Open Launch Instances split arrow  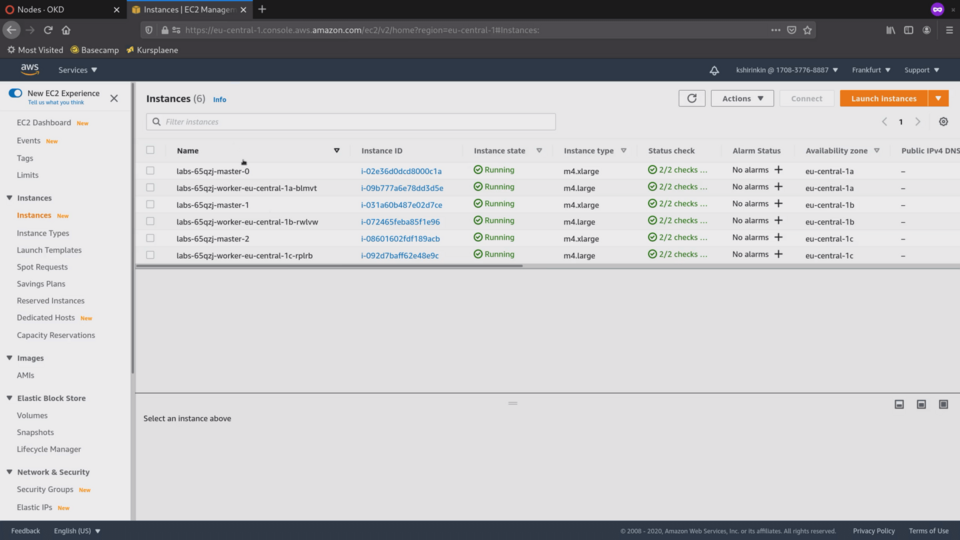coord(938,99)
